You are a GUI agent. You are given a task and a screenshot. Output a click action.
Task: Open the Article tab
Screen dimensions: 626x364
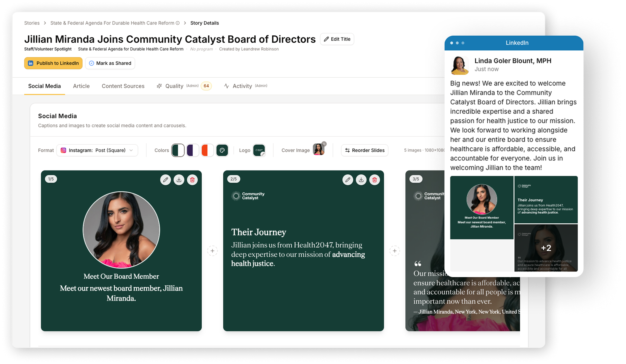(81, 86)
